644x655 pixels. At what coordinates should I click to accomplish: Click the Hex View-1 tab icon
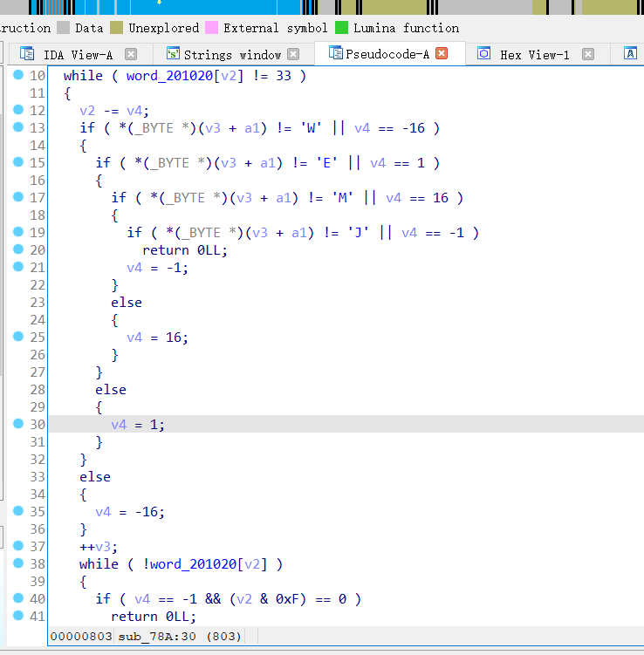tap(484, 54)
